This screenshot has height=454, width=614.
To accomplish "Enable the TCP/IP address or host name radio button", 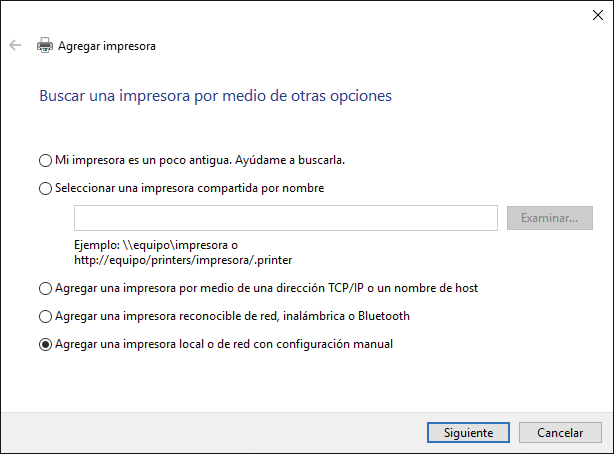I will [x=44, y=289].
